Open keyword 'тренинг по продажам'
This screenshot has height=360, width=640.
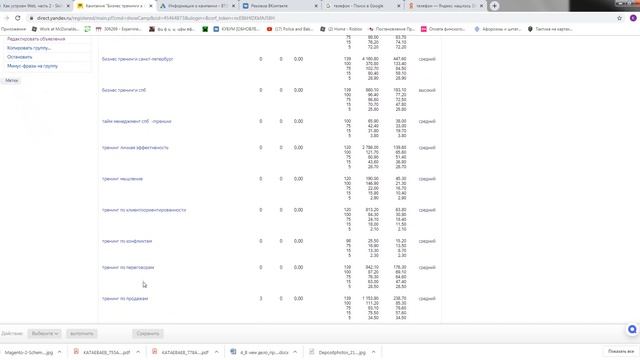[x=125, y=299]
